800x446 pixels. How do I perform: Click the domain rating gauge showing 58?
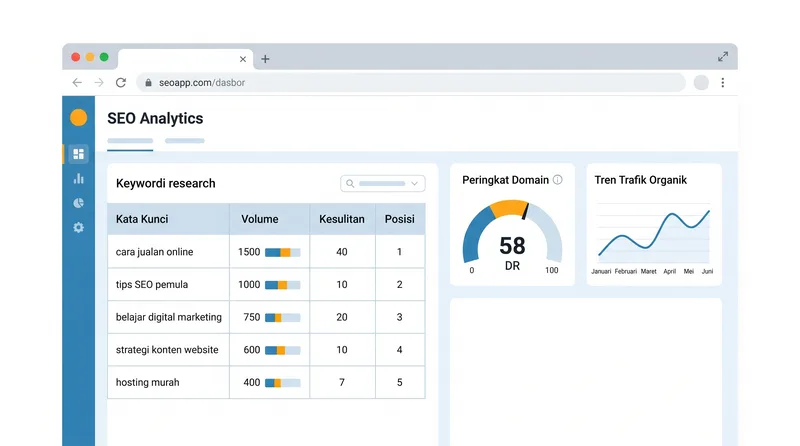(512, 236)
